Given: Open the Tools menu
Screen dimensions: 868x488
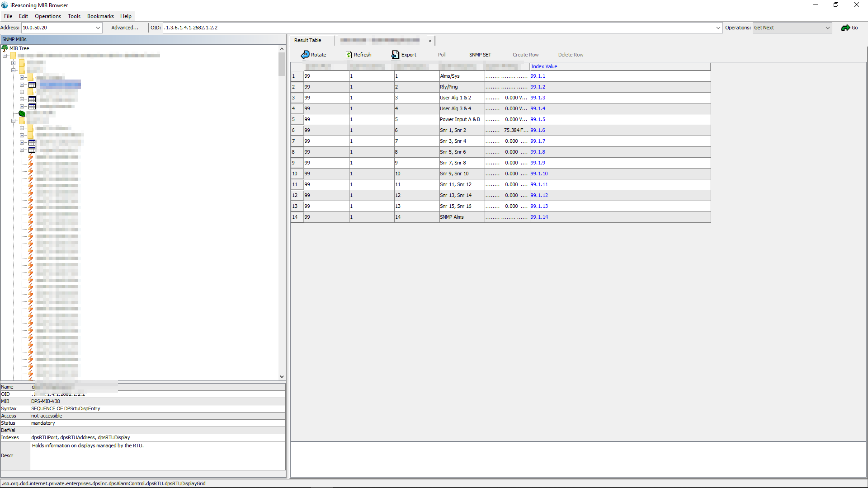Looking at the screenshot, I should [74, 16].
